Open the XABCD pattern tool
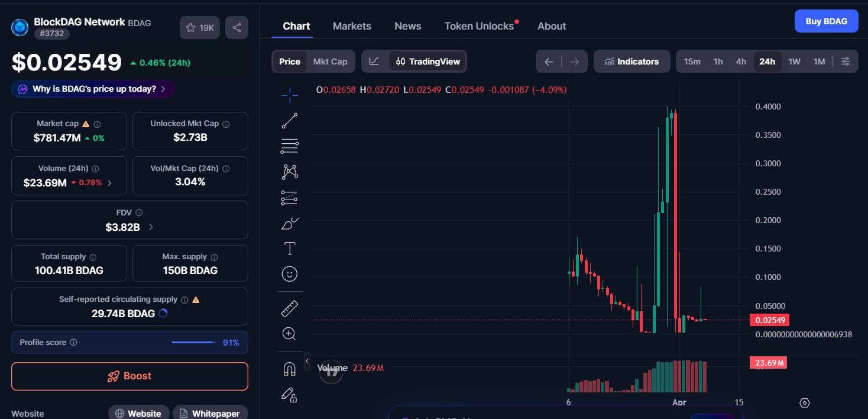868x419 pixels. click(x=289, y=171)
